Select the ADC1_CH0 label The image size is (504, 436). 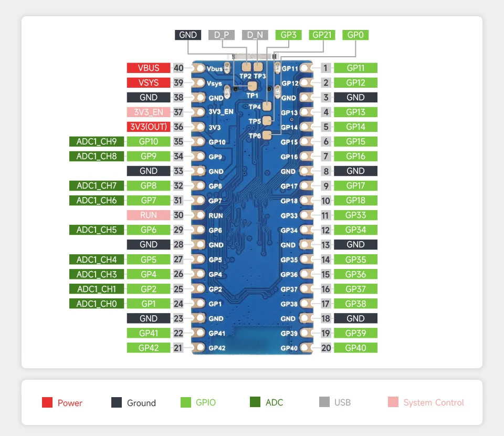[x=97, y=304]
